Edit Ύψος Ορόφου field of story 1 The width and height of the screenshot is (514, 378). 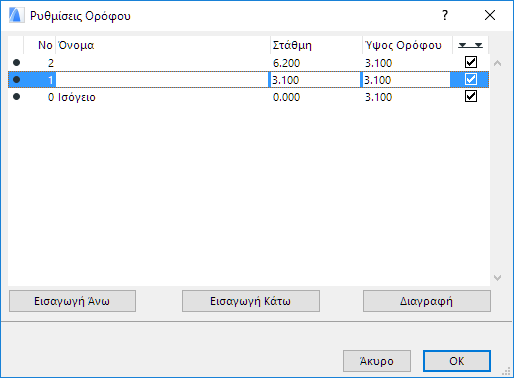(x=406, y=80)
